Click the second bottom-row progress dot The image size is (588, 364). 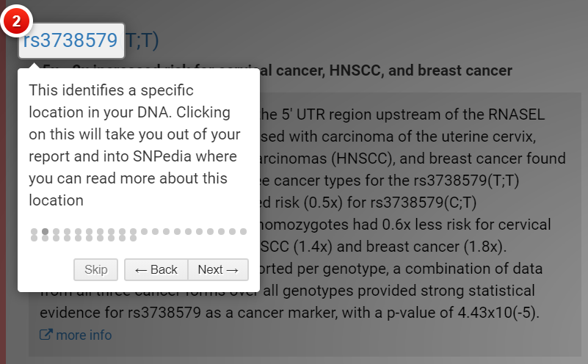point(46,239)
